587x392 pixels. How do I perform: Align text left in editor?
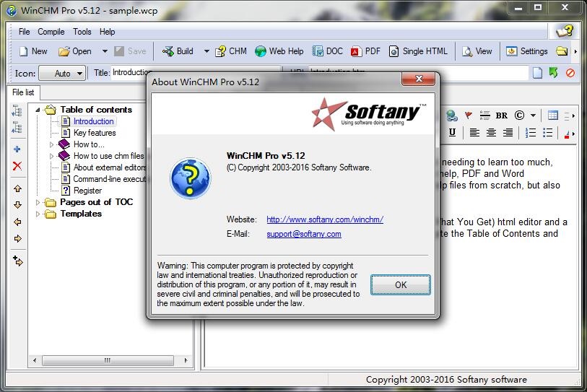click(474, 133)
